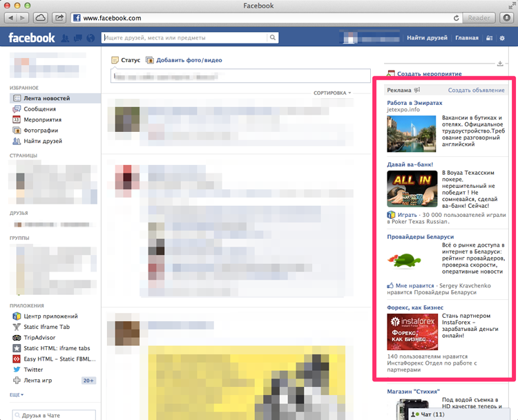Open Форекс, как Бизнес ad title
The width and height of the screenshot is (518, 420).
(x=415, y=307)
